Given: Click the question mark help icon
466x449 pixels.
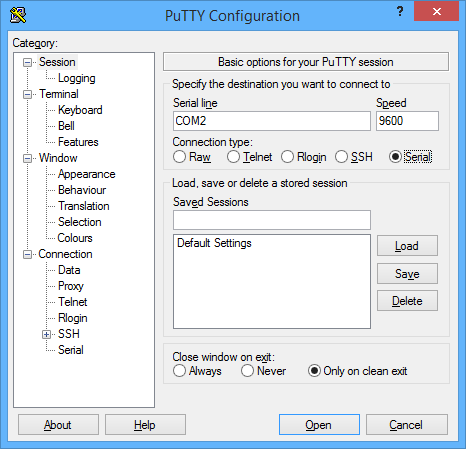Looking at the screenshot, I should pyautogui.click(x=400, y=12).
